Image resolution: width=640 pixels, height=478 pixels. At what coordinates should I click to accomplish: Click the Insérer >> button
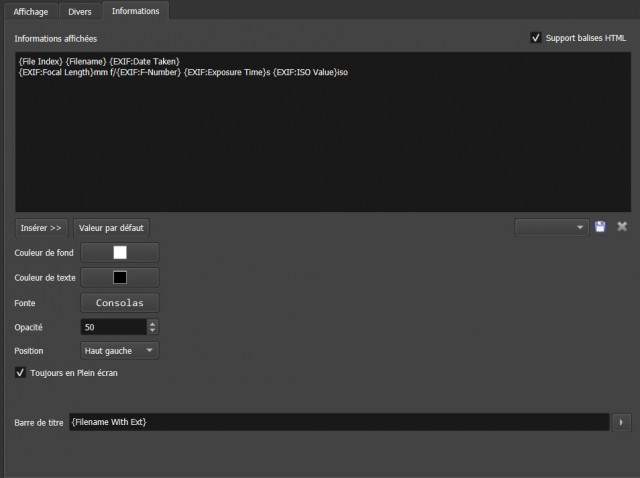point(41,228)
